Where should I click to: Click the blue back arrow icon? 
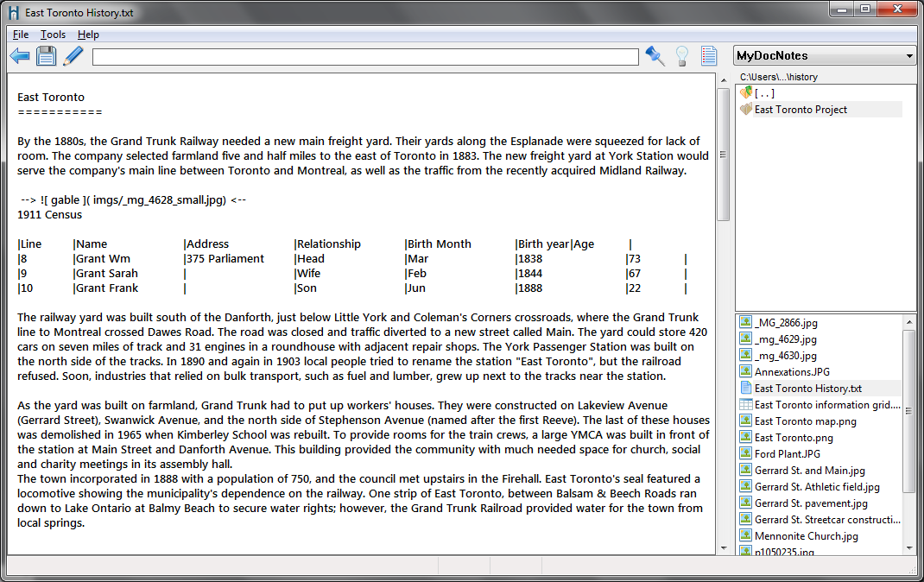pos(20,56)
